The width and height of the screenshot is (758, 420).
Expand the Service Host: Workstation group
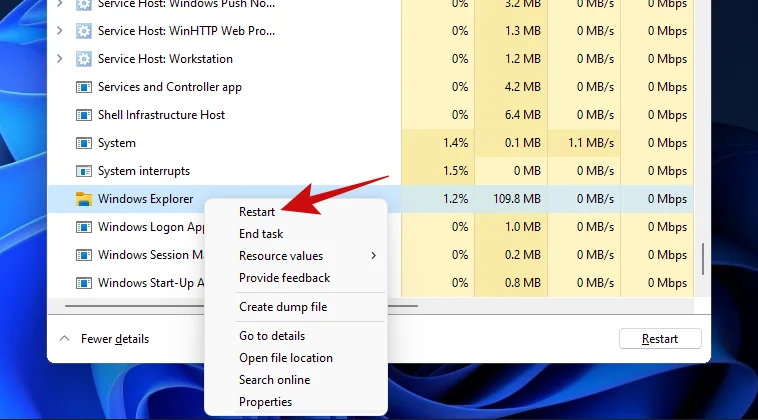tap(59, 59)
